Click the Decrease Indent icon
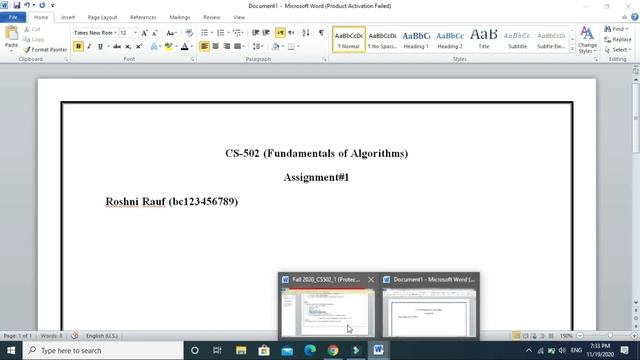The width and height of the screenshot is (640, 360). tap(256, 33)
